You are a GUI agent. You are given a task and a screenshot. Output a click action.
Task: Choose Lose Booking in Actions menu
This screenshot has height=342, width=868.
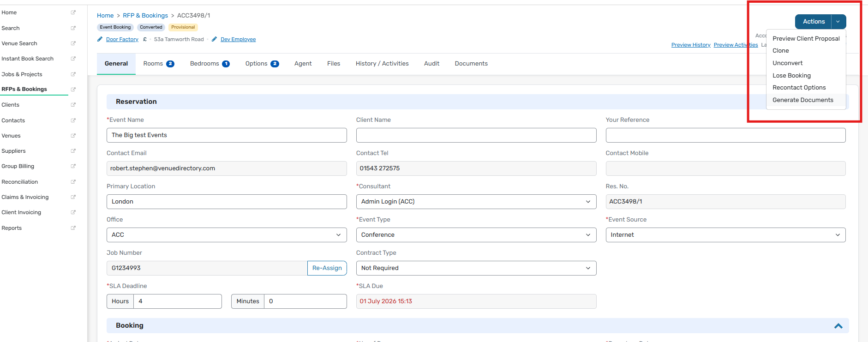[791, 76]
